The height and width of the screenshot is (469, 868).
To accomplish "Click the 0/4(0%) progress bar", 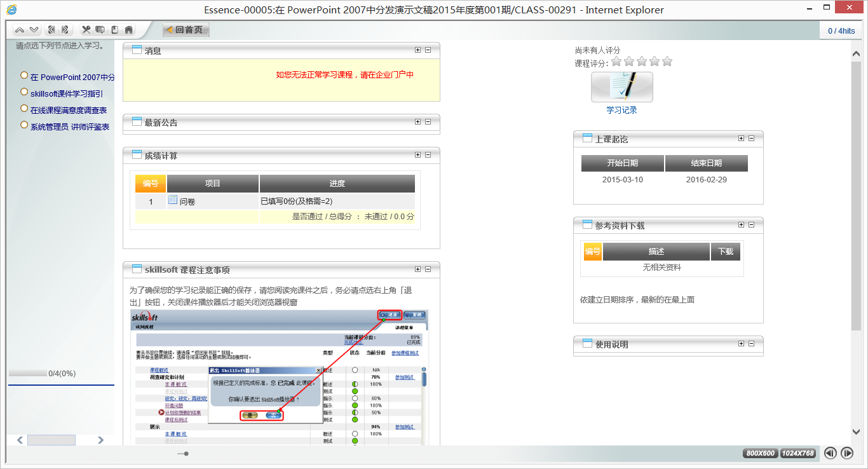I will pyautogui.click(x=27, y=374).
